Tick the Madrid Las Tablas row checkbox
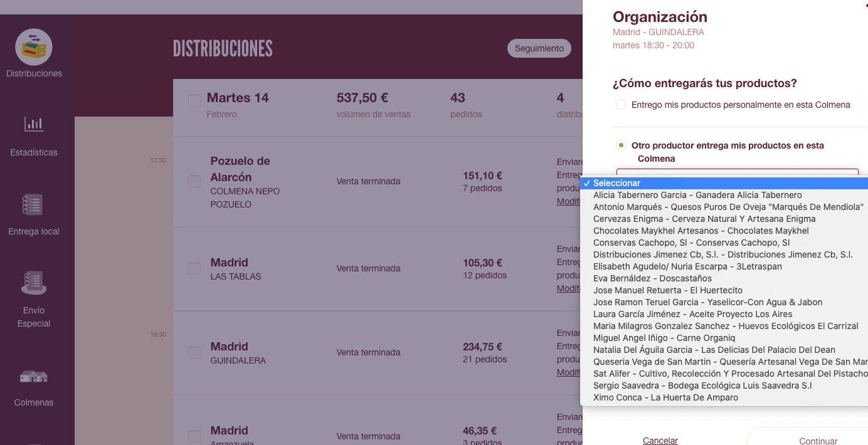 (x=194, y=268)
